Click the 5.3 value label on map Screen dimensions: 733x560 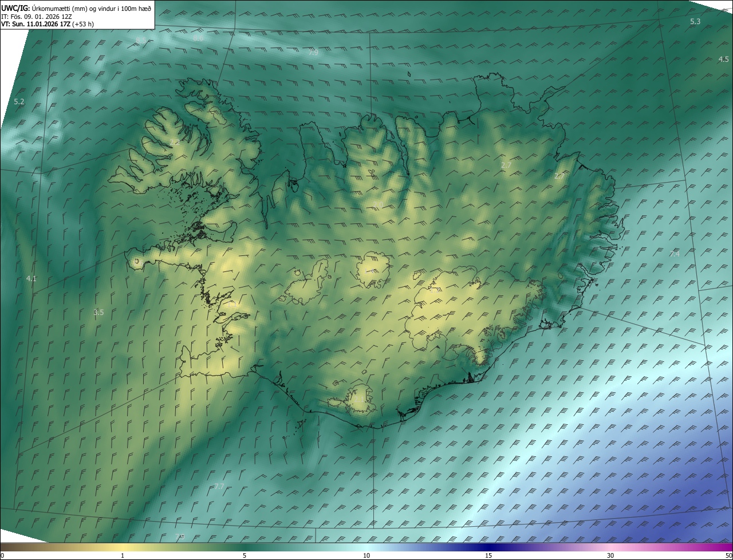(x=695, y=22)
